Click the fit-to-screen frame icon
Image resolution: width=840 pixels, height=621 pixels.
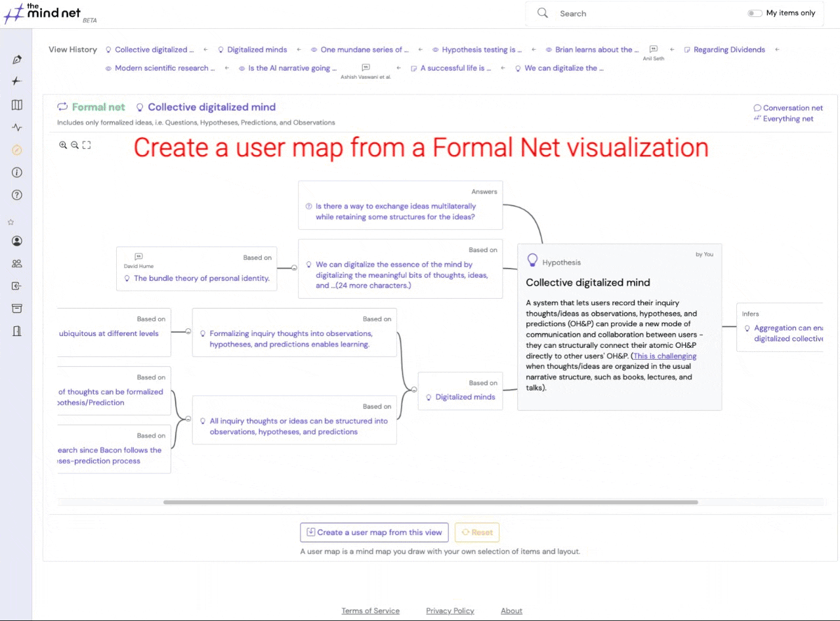click(x=87, y=145)
